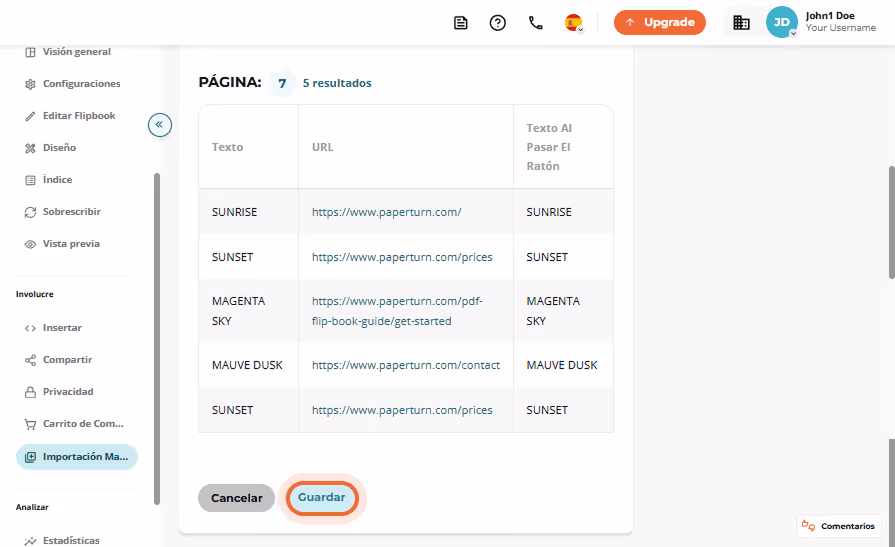Save changes with the Guardar button

pyautogui.click(x=322, y=497)
